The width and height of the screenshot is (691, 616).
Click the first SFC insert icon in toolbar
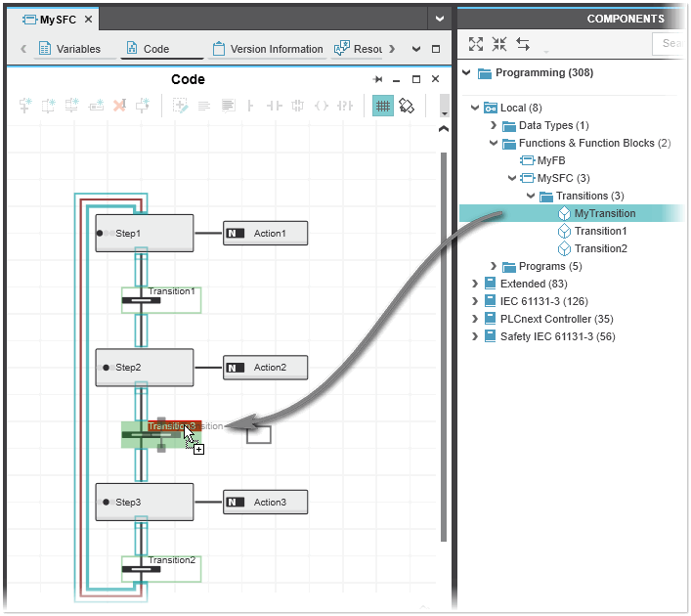(x=26, y=106)
